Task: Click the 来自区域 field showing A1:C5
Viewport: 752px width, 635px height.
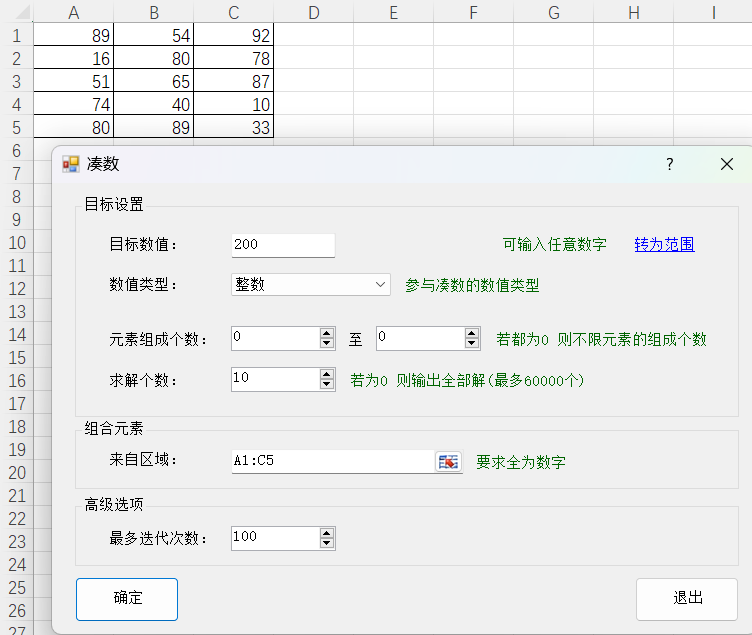Action: [333, 461]
